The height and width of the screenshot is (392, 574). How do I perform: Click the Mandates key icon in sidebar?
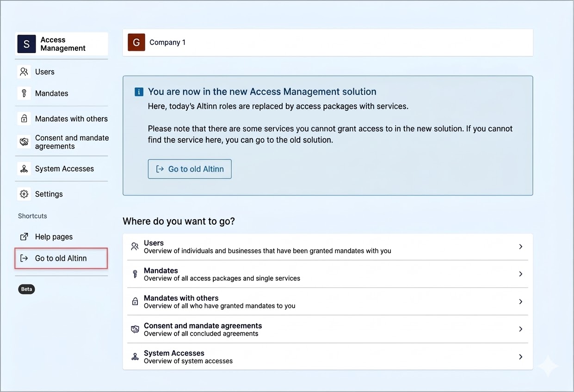coord(24,93)
